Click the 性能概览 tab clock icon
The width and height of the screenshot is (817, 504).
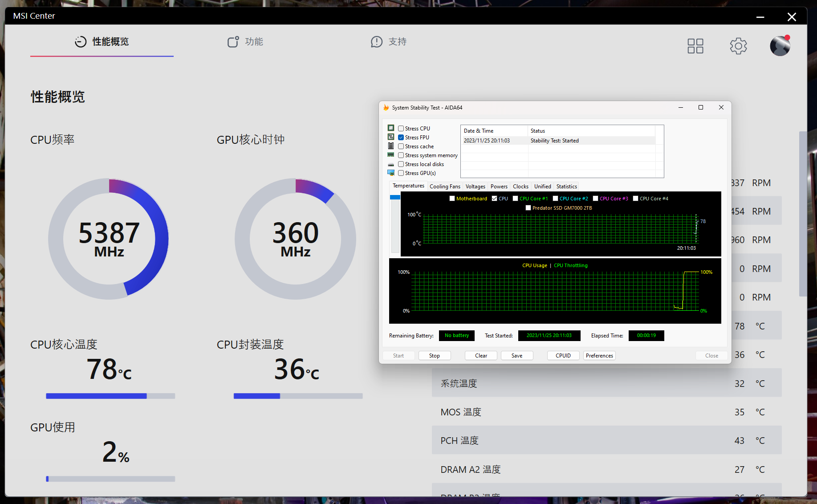pyautogui.click(x=81, y=42)
